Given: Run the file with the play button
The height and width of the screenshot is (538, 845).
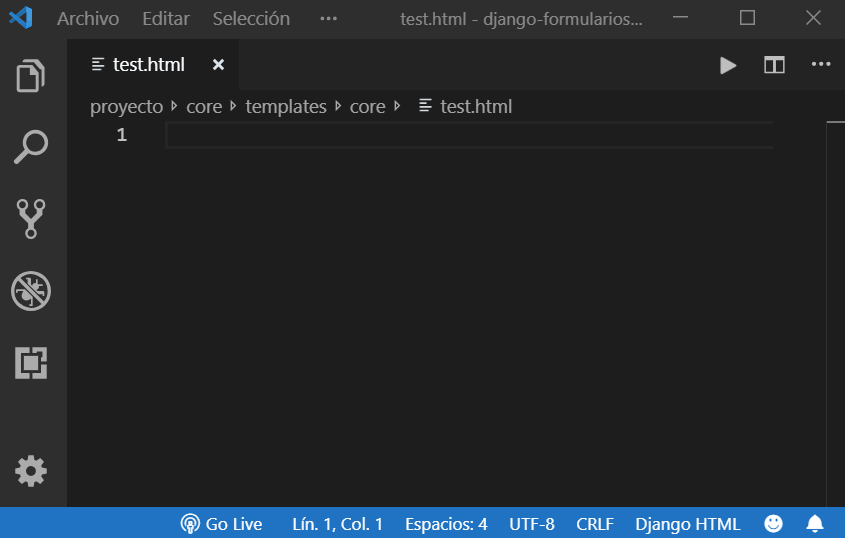Looking at the screenshot, I should click(728, 65).
